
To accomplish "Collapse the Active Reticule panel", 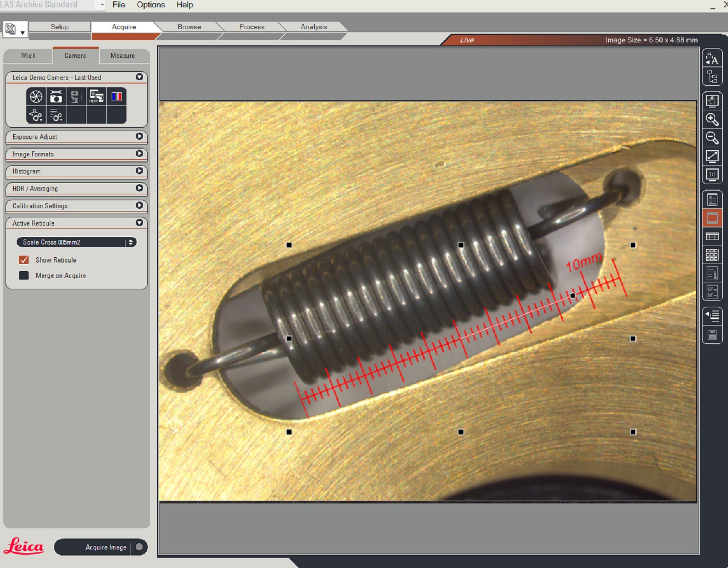I will [x=139, y=223].
